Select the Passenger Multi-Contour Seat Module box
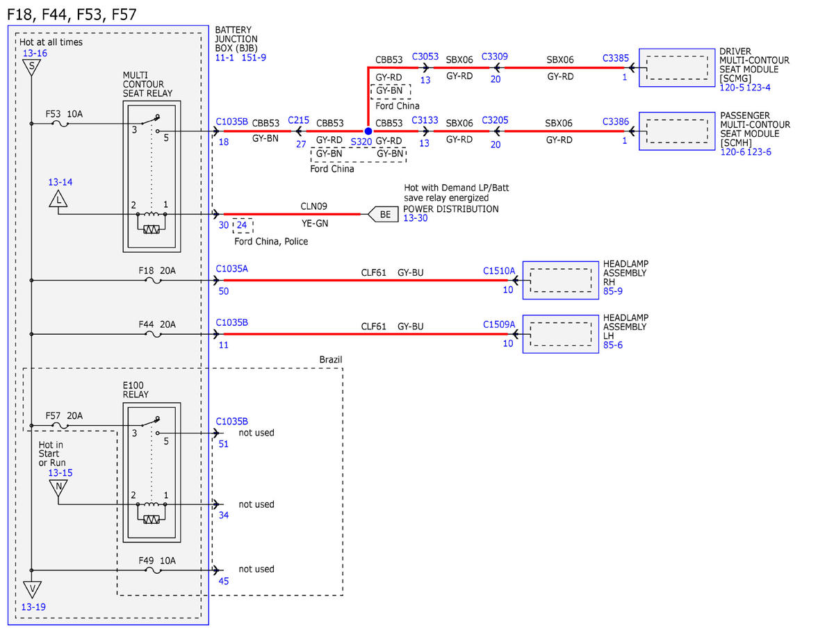The height and width of the screenshot is (644, 834). coord(677,131)
